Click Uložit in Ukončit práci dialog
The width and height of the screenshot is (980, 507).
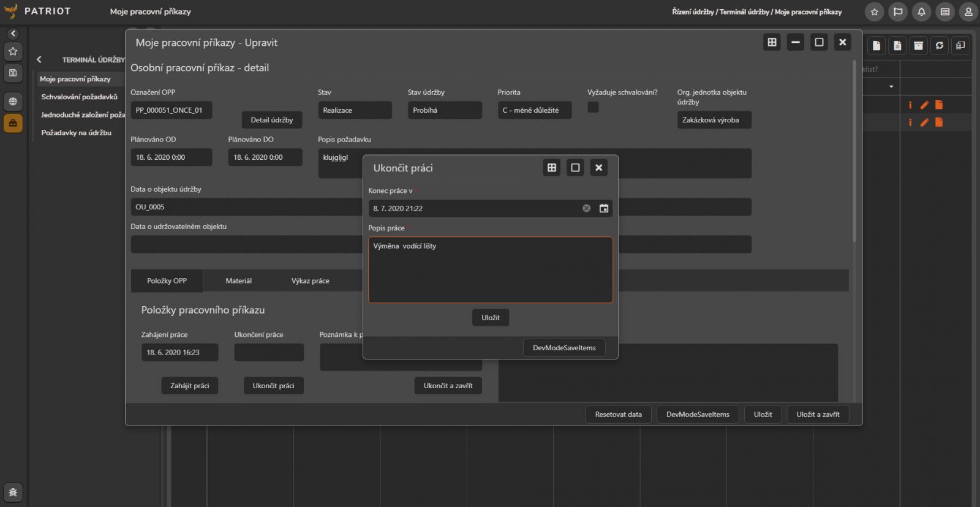tap(491, 318)
